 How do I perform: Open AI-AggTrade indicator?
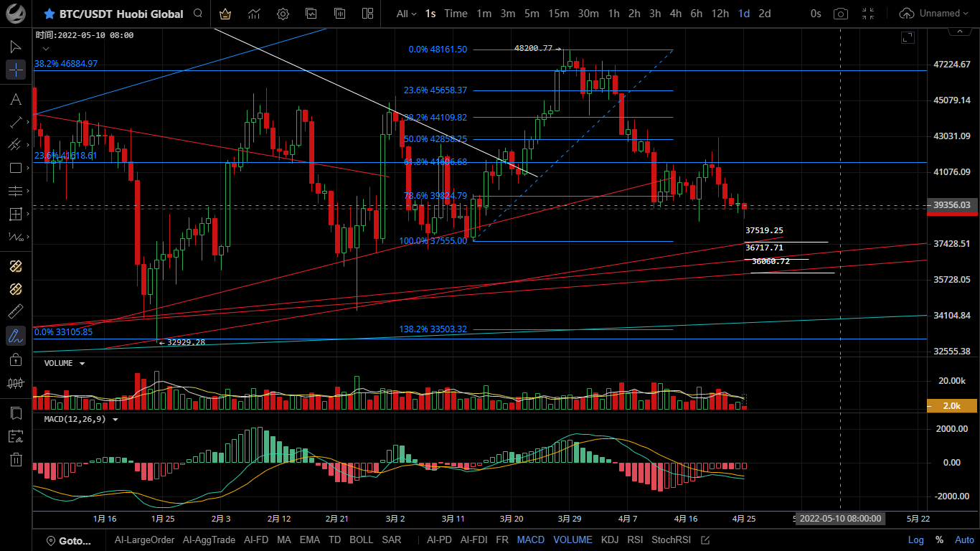[x=209, y=540]
